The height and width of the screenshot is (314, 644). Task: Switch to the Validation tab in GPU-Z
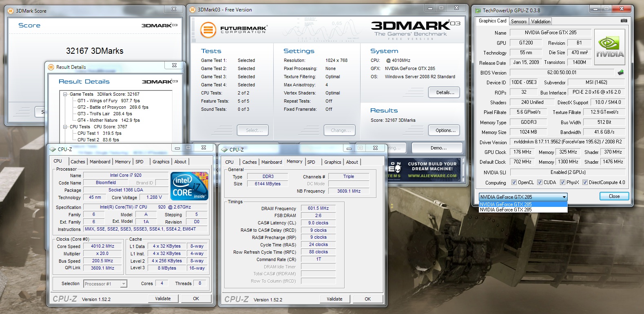pos(541,22)
